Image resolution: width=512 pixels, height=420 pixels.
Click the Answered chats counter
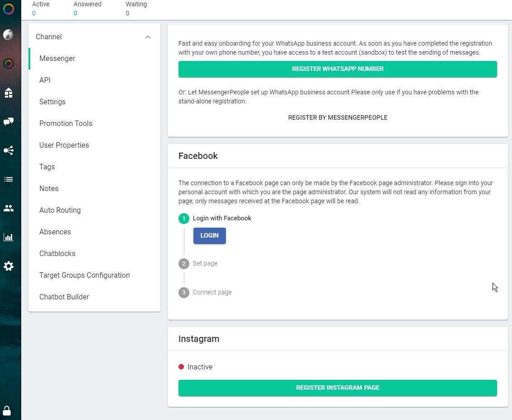(x=88, y=9)
